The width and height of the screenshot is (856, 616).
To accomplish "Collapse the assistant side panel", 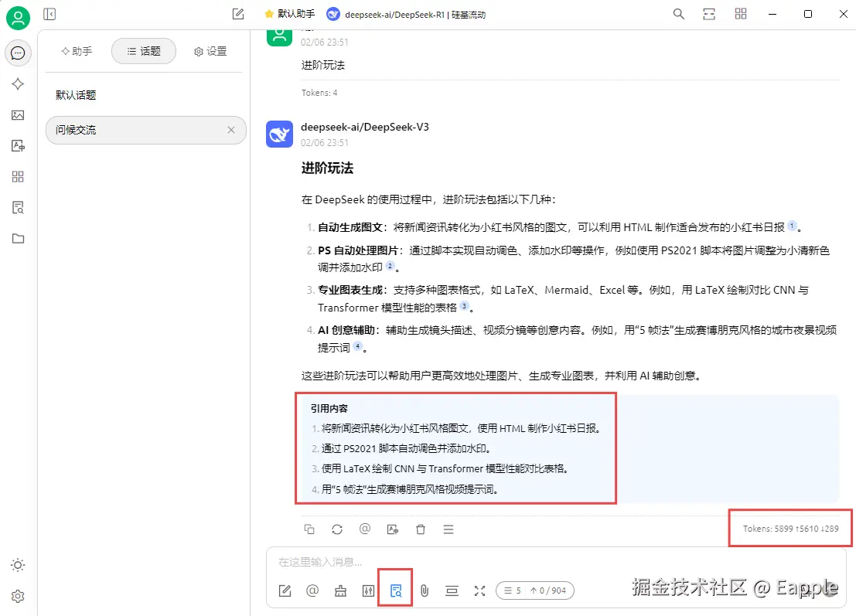I will 49,14.
